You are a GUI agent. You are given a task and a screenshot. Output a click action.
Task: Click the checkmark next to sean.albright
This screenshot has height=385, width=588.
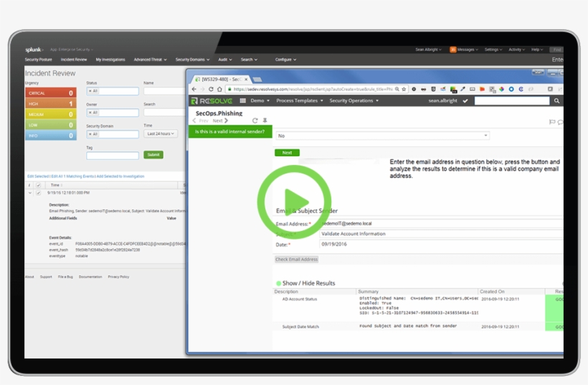[x=465, y=100]
